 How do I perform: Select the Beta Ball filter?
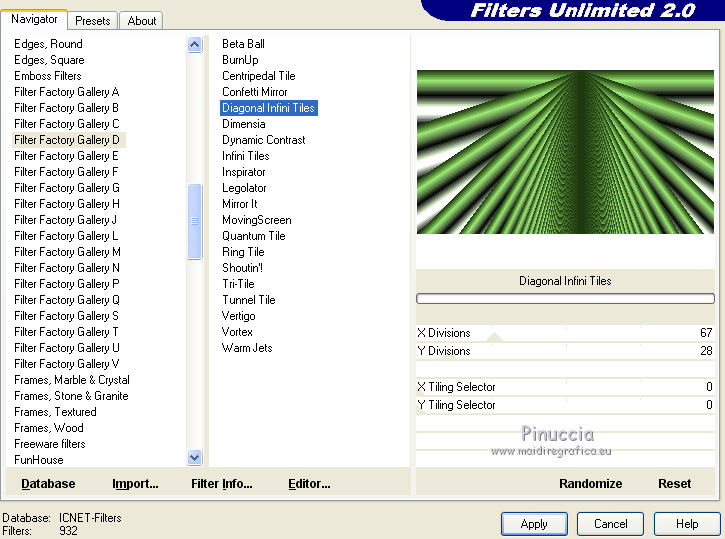243,44
